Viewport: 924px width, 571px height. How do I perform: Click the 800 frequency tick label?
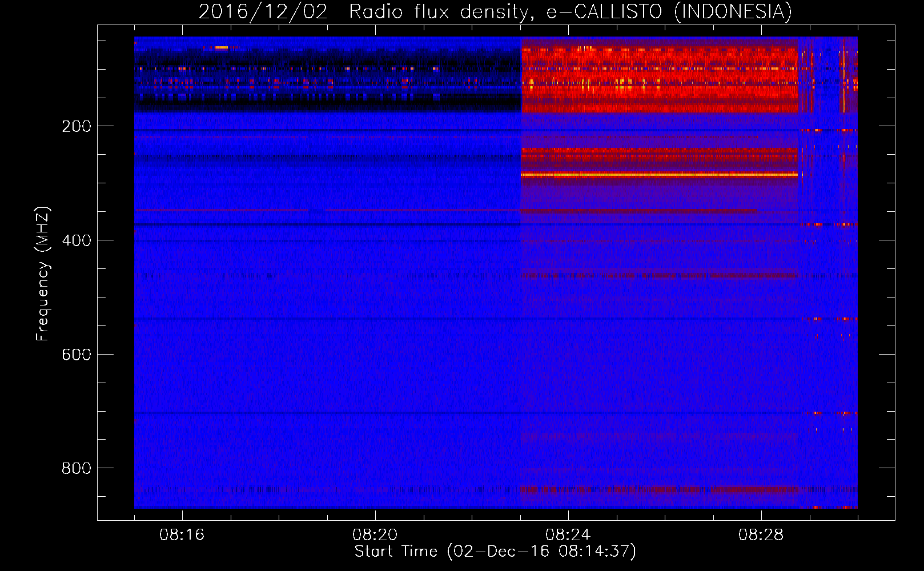click(77, 468)
